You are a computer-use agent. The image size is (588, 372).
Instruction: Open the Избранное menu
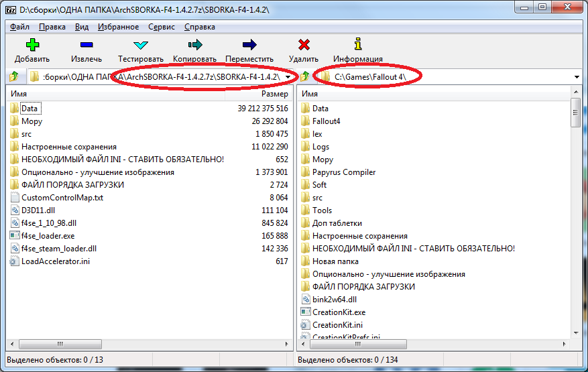click(118, 27)
